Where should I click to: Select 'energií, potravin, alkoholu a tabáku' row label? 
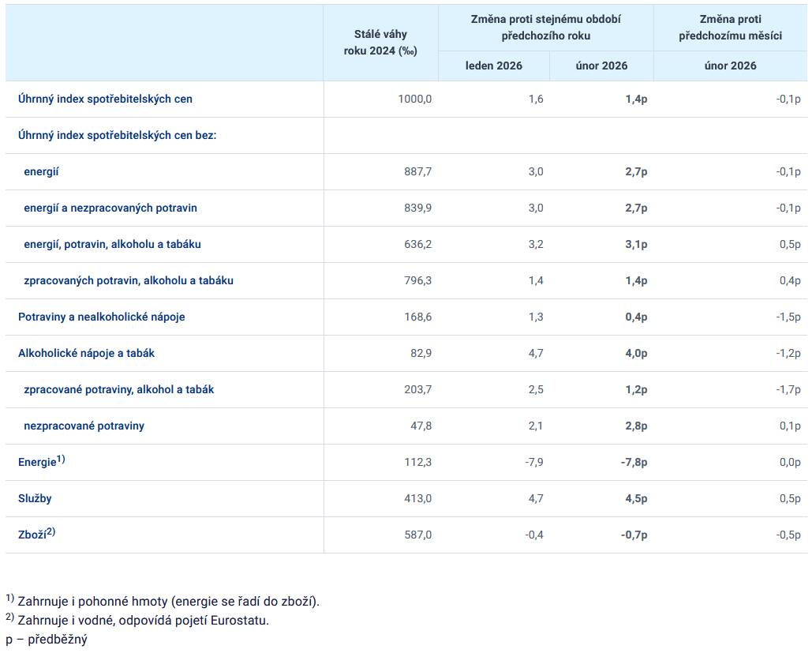[x=112, y=245]
